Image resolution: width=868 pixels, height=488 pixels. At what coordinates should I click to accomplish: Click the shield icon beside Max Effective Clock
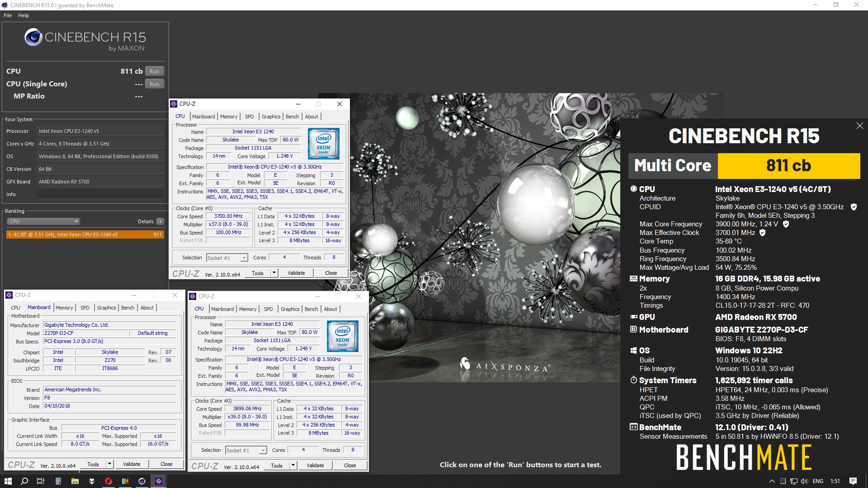coord(762,233)
